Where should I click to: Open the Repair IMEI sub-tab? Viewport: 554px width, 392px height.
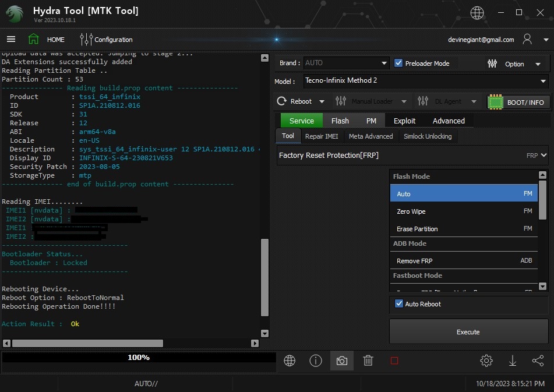point(322,136)
